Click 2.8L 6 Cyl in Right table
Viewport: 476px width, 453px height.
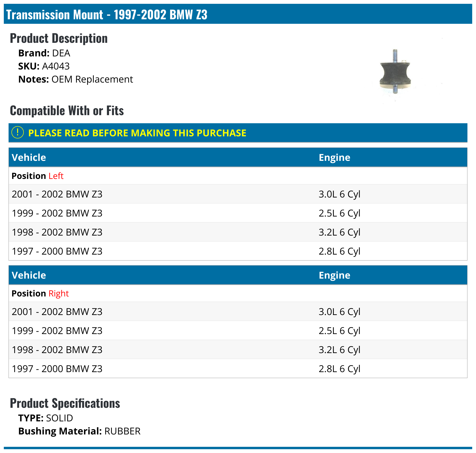[339, 369]
